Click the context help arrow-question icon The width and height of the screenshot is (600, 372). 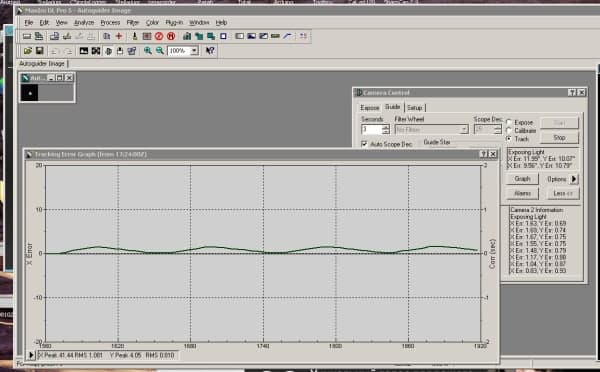click(x=210, y=51)
